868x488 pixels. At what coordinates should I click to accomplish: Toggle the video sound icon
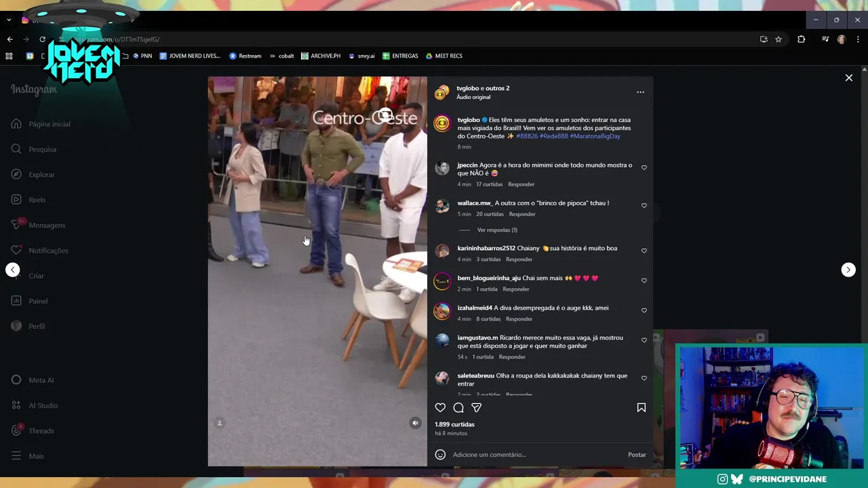(x=416, y=423)
